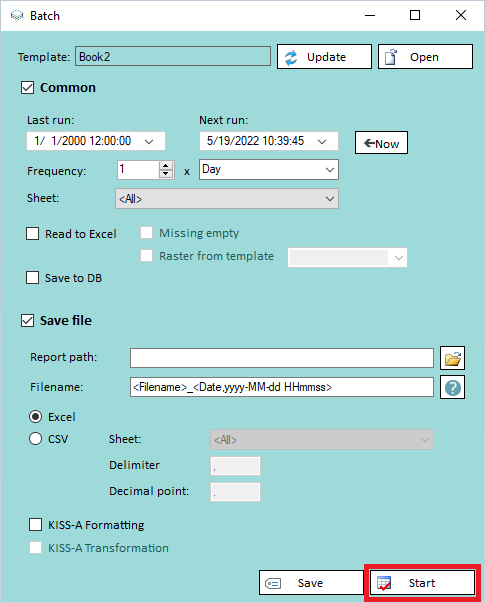The height and width of the screenshot is (603, 485).
Task: Browse report path with folder icon
Action: click(453, 358)
